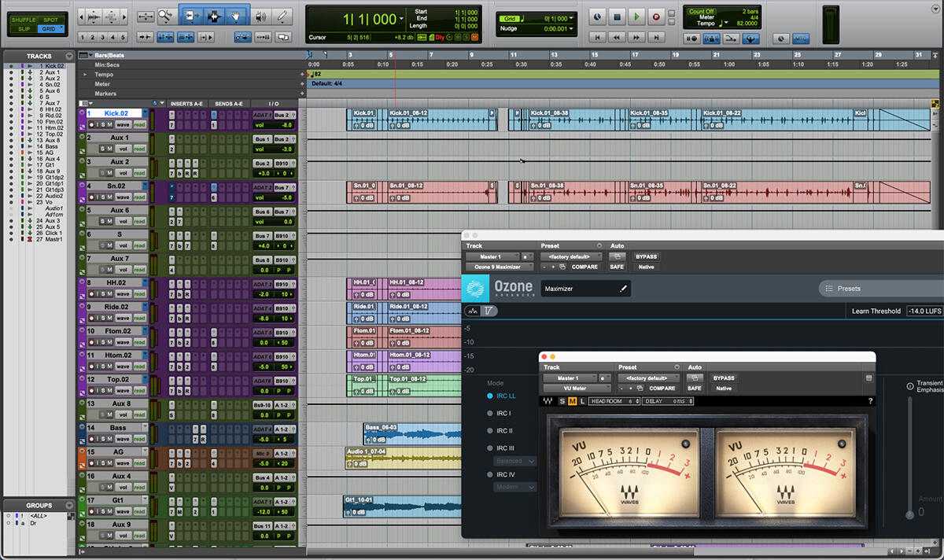944x560 pixels.
Task: Click Return to Zero transport button
Action: point(598,37)
